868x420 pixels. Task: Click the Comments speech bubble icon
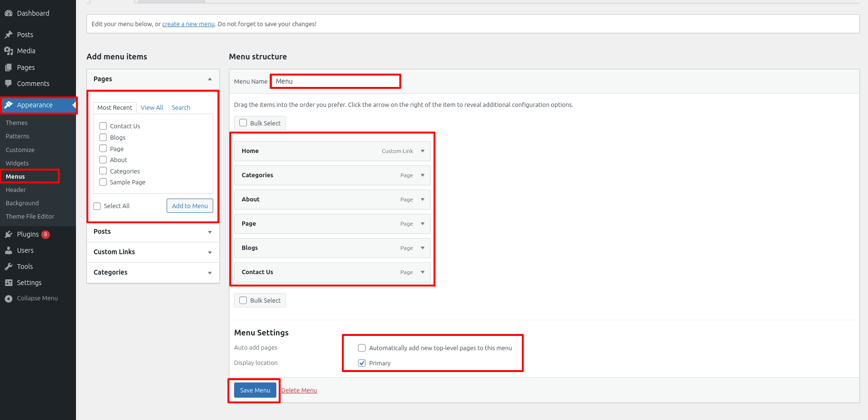[9, 84]
